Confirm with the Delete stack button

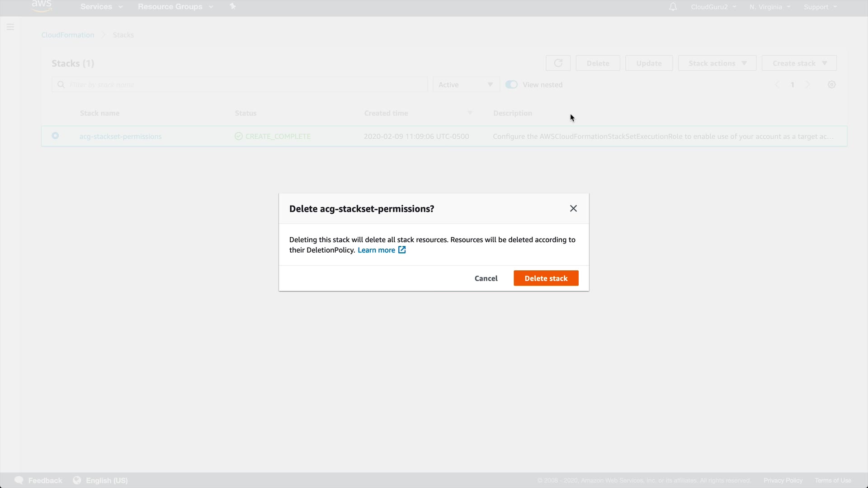tap(546, 278)
